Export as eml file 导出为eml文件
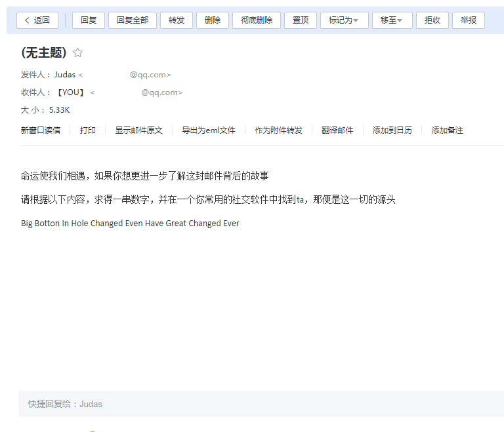The image size is (504, 432). click(x=209, y=130)
